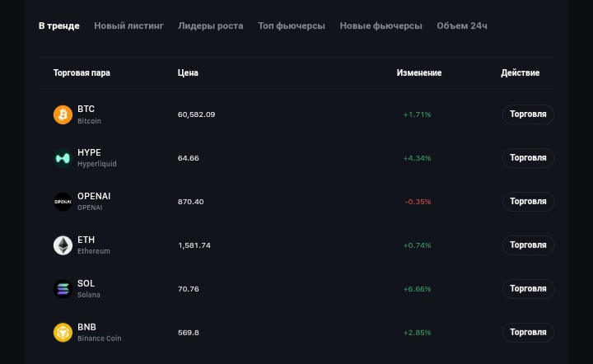Click the BNB ticker name
Screen dimensions: 593x364
(86, 327)
